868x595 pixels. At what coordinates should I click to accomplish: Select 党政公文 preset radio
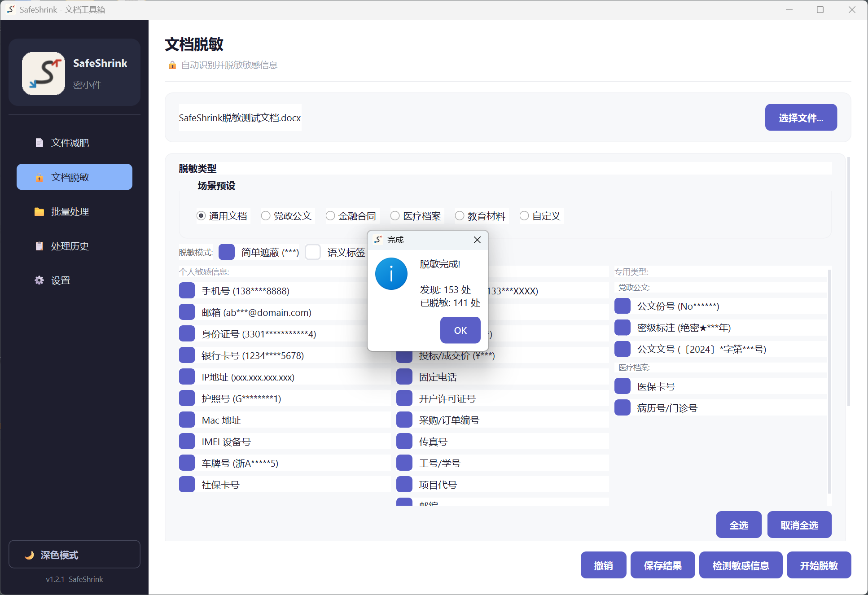tap(266, 216)
